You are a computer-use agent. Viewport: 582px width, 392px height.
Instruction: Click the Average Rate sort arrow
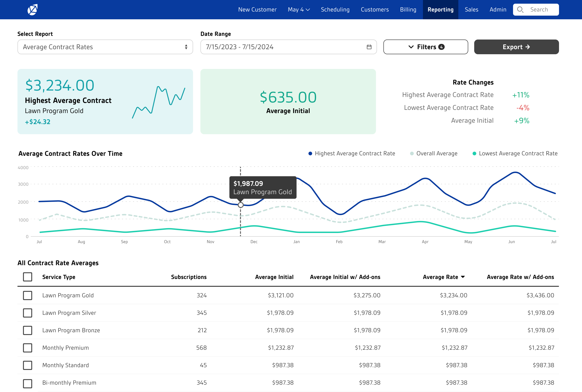click(x=463, y=277)
